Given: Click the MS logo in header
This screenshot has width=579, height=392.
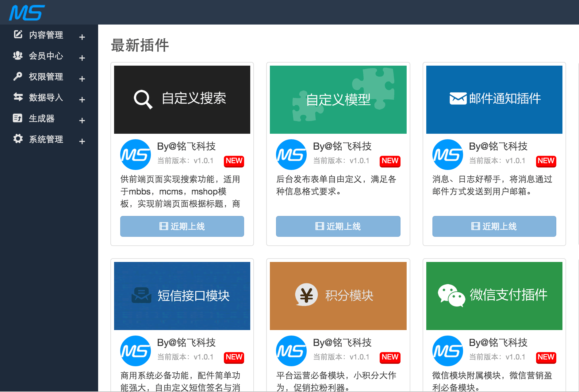Looking at the screenshot, I should 27,13.
